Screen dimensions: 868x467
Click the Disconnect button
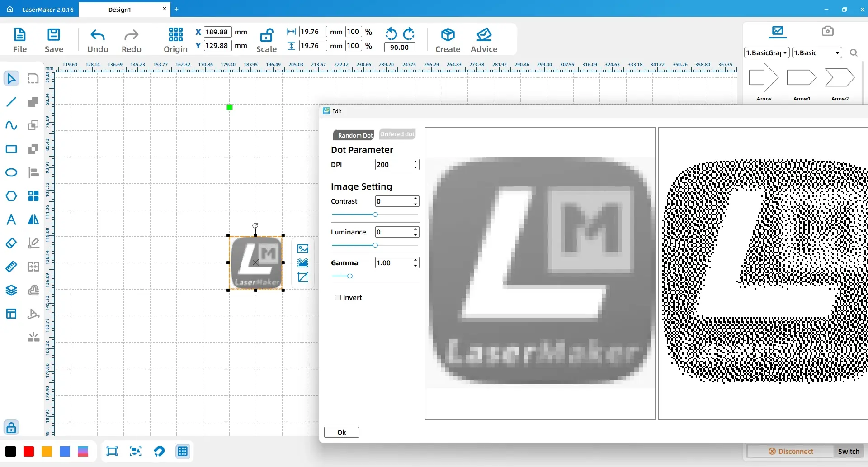[791, 451]
